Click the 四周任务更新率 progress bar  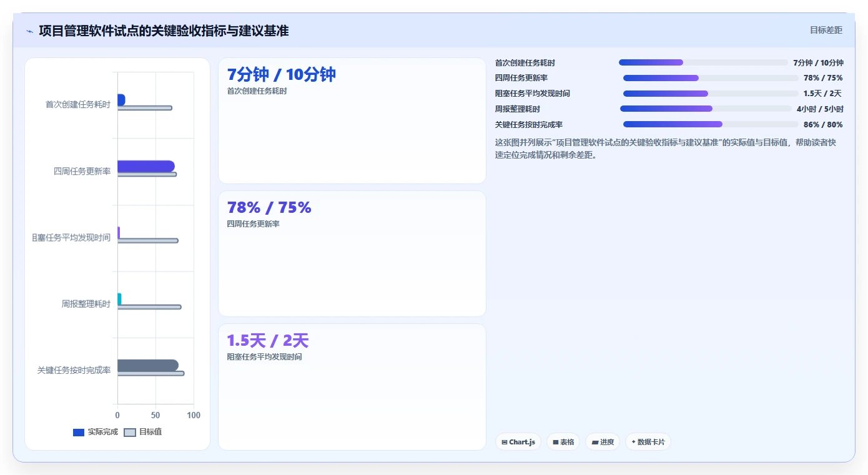[x=711, y=78]
